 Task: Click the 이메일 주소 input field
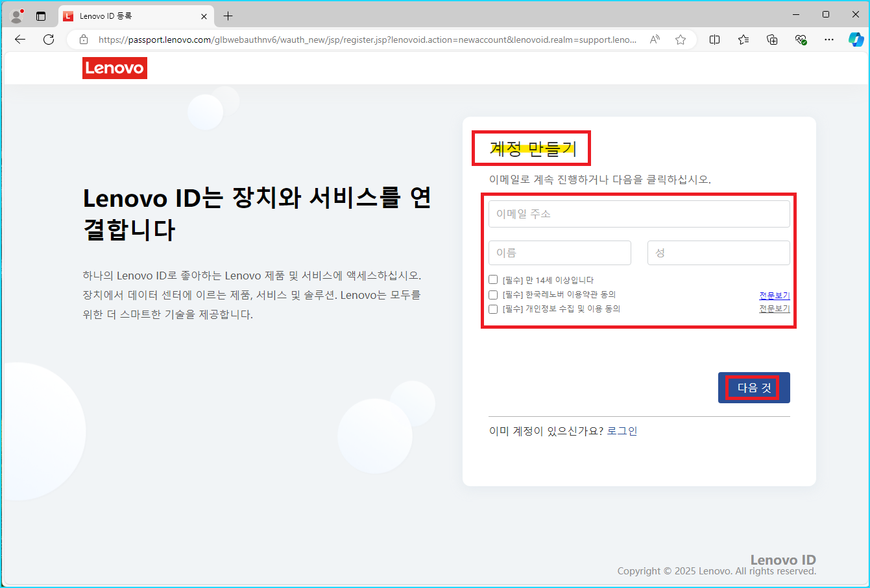(639, 214)
